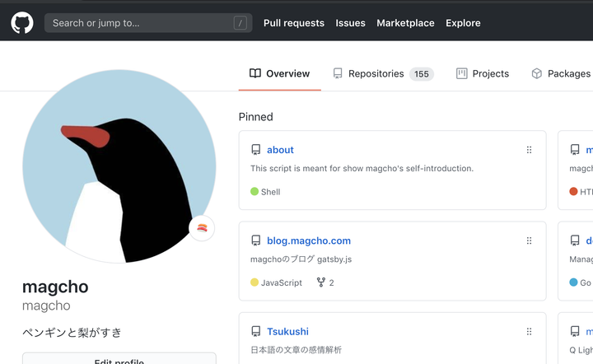This screenshot has width=593, height=364.
Task: Open Explore in the header
Action: pos(463,23)
